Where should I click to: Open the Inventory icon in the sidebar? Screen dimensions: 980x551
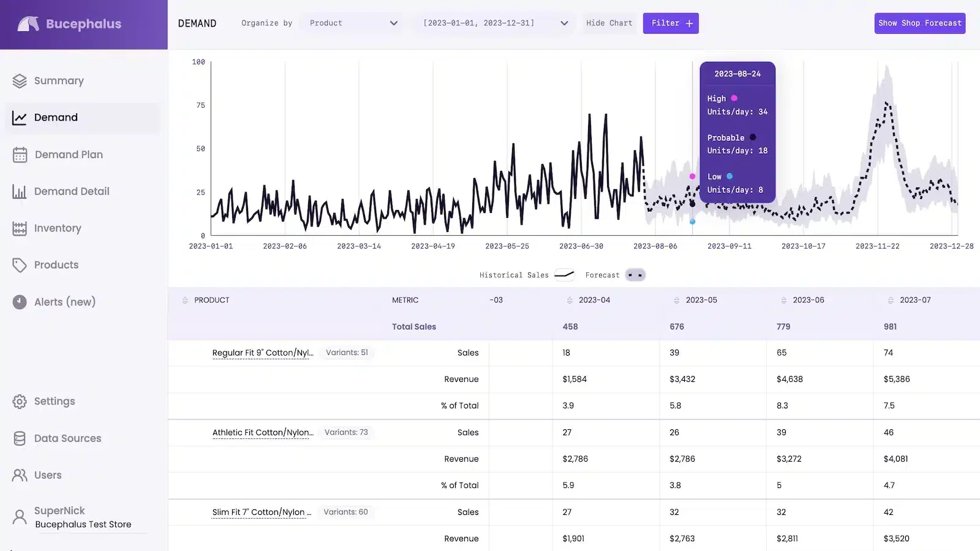click(x=20, y=228)
